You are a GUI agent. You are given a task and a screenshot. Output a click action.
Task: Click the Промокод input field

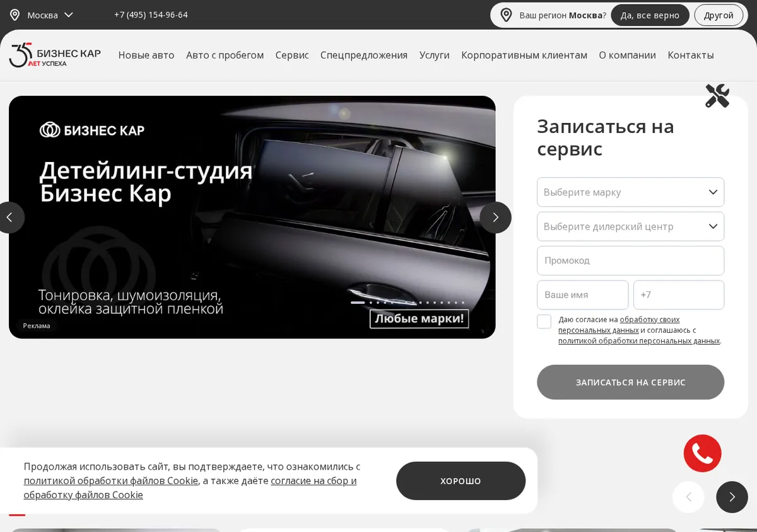click(x=630, y=260)
